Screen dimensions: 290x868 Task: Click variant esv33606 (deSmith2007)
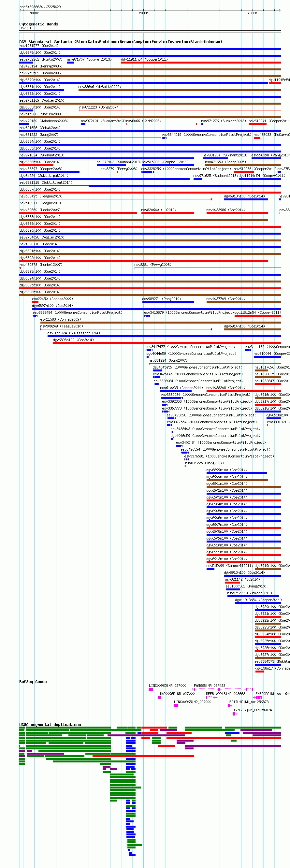(x=100, y=87)
